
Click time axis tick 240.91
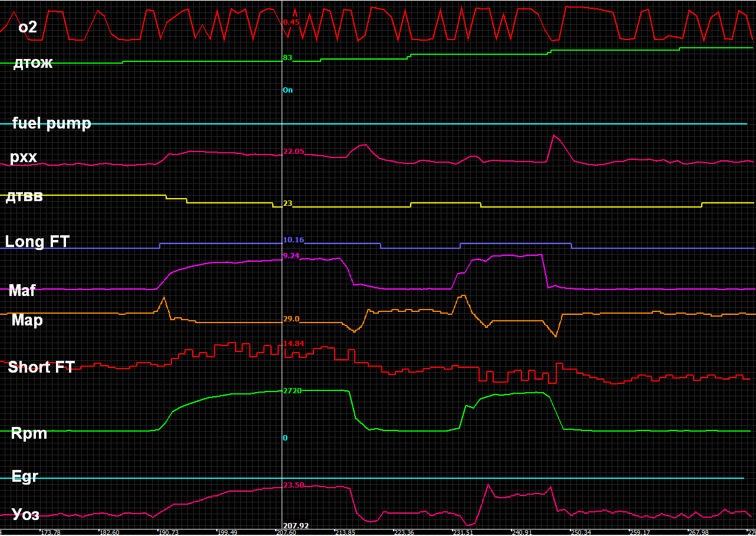(x=521, y=532)
